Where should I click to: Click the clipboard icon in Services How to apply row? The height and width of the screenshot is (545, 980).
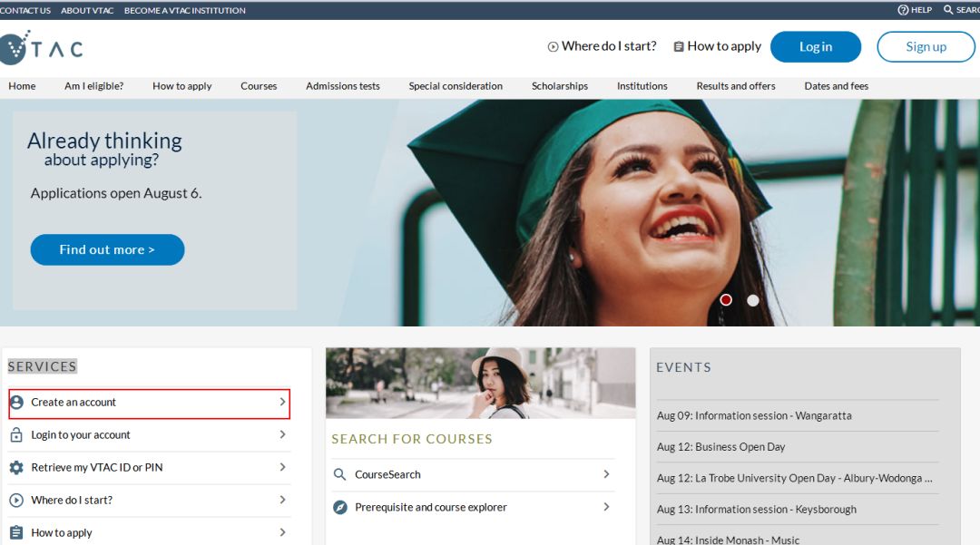click(x=17, y=532)
